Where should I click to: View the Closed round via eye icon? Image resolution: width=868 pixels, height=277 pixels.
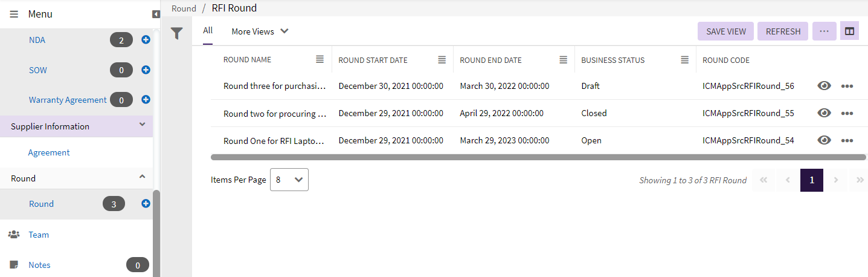pyautogui.click(x=824, y=113)
